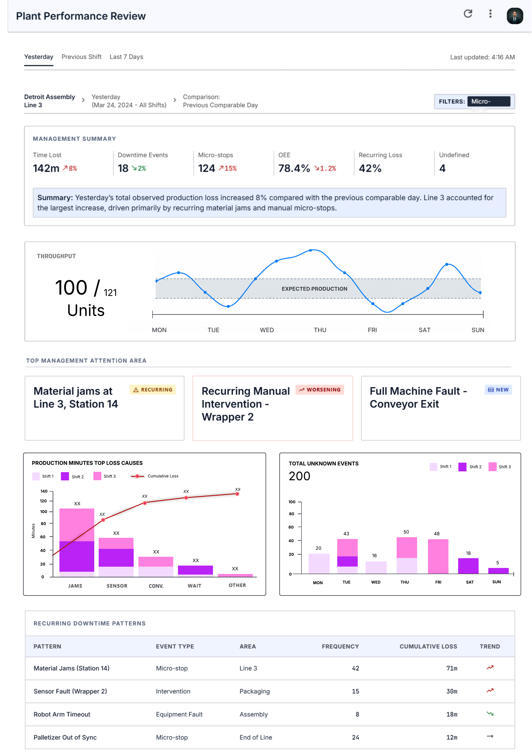Sort by CUMULATIVE LOSS column header
Viewport: 532px width, 756px height.
click(428, 646)
